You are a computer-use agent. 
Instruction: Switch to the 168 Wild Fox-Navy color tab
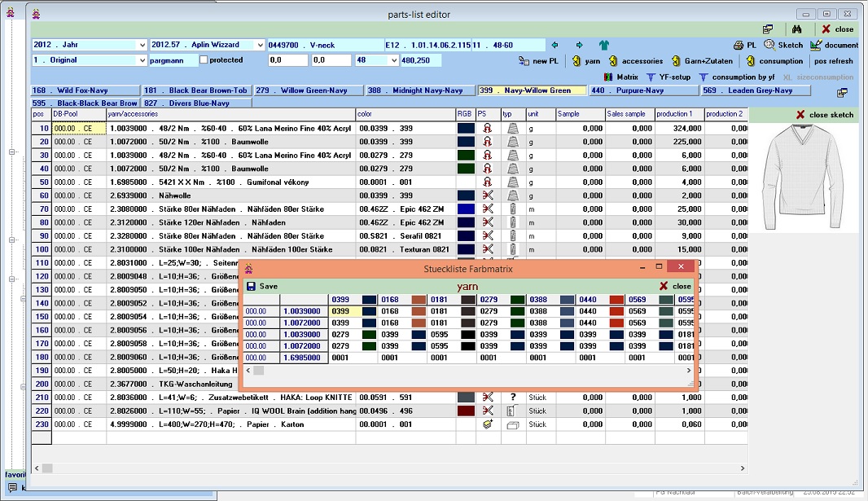(85, 90)
